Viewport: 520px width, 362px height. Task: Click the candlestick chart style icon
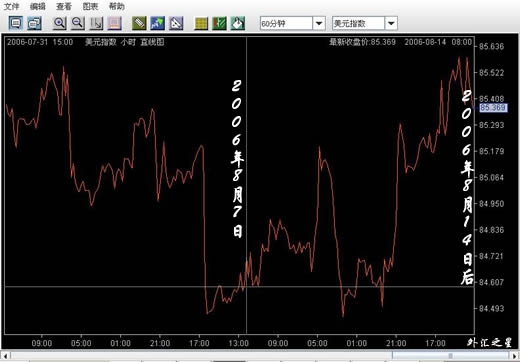(x=219, y=23)
